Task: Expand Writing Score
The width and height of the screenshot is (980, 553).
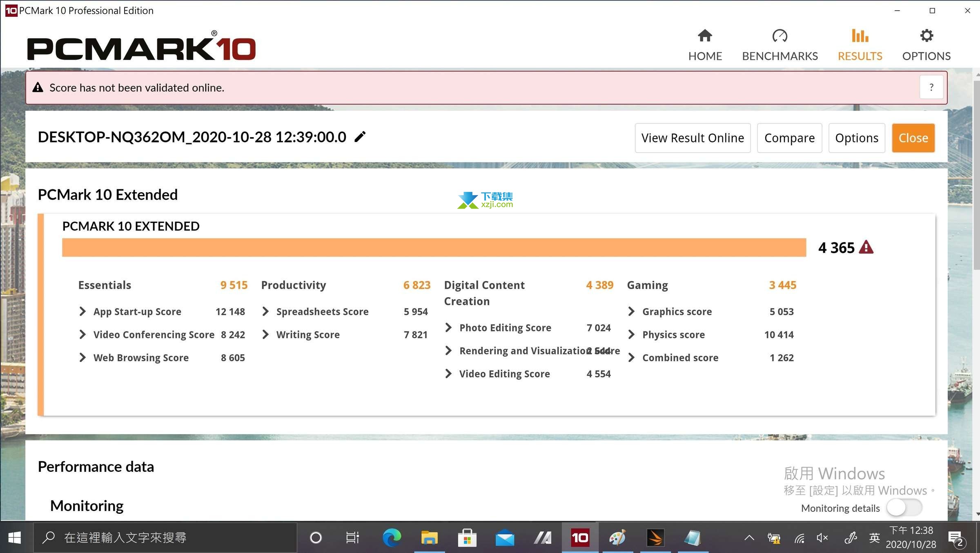Action: coord(265,335)
